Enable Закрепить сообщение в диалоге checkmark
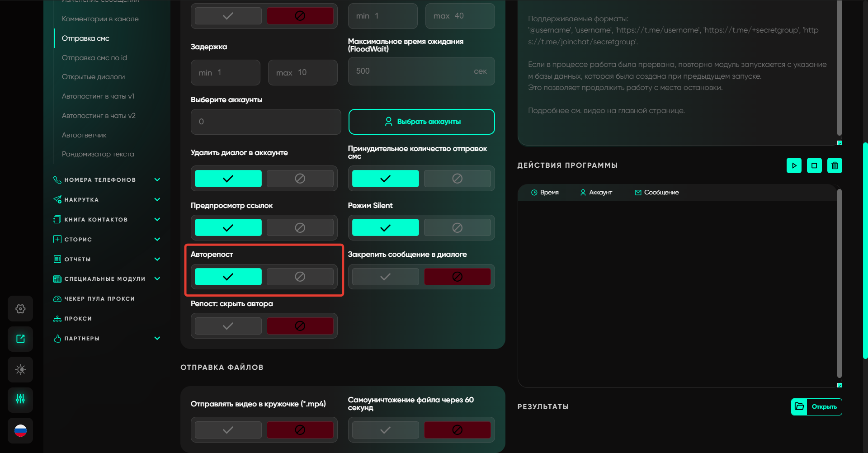 (x=385, y=277)
